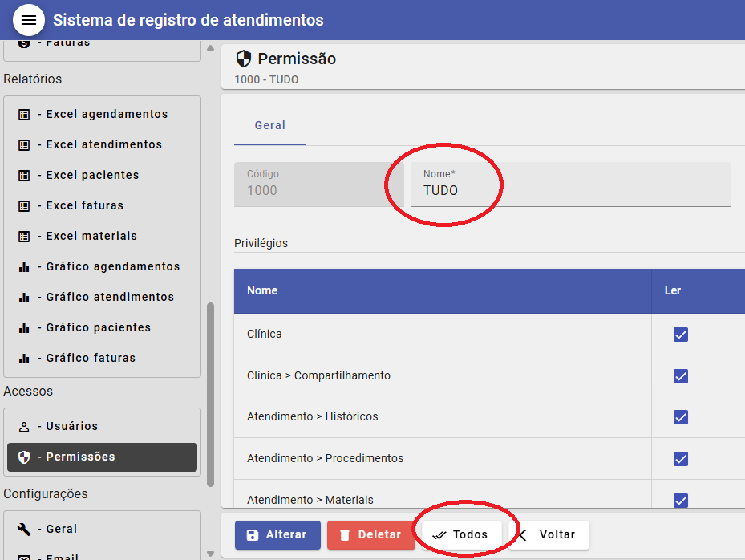Image resolution: width=745 pixels, height=560 pixels.
Task: Toggle Ler checkbox for Atendimento > Históricos
Action: click(x=681, y=417)
